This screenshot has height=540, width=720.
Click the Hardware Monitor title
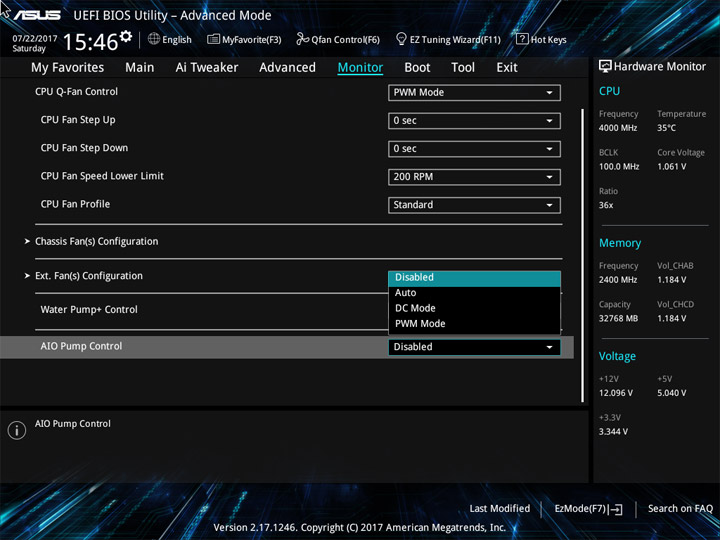659,67
